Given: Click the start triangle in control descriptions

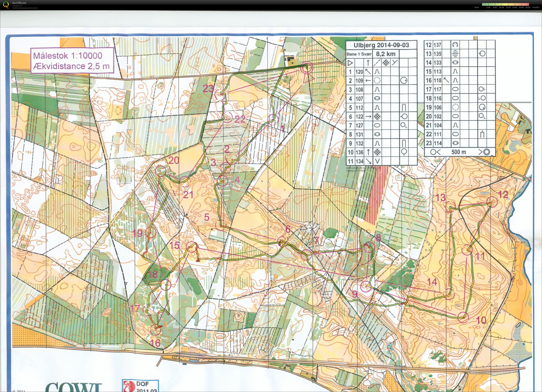Looking at the screenshot, I should click(350, 63).
